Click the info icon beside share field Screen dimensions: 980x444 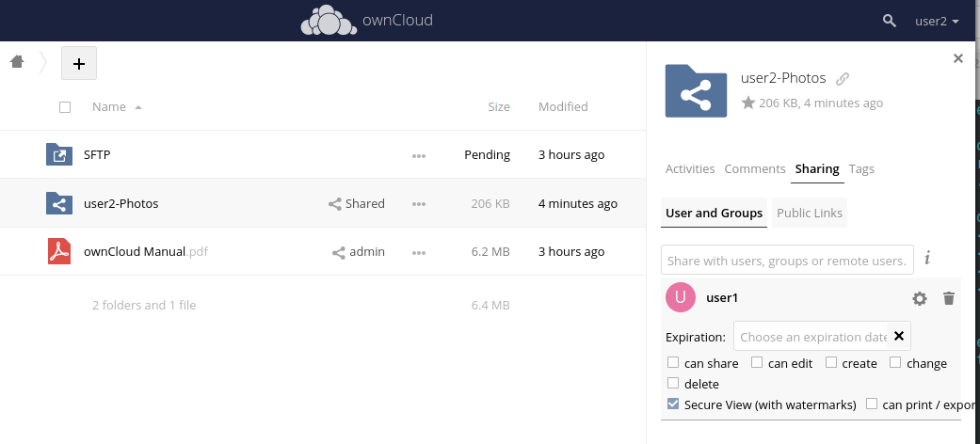[x=927, y=258]
